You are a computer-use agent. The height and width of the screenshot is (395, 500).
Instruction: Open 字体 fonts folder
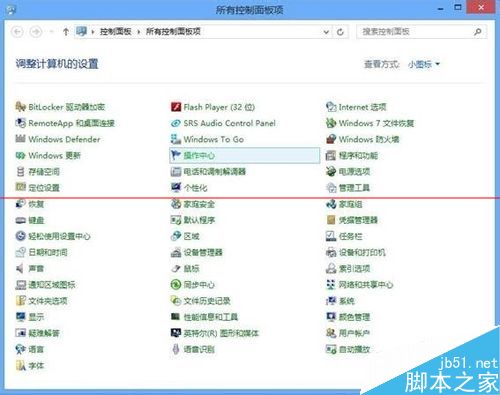[x=30, y=365]
